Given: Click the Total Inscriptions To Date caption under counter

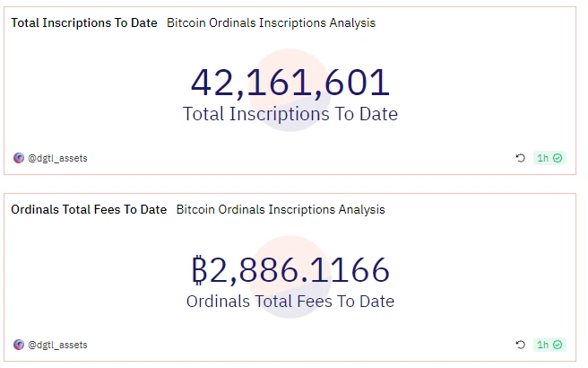Looking at the screenshot, I should coord(290,114).
